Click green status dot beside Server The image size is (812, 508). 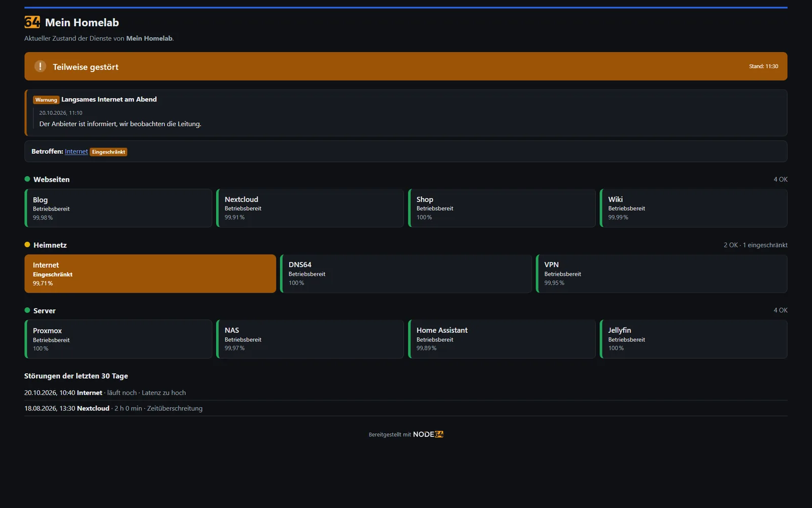[x=27, y=310]
